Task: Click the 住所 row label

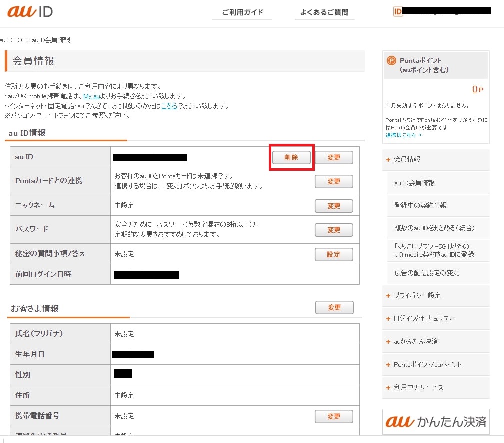Action: tap(22, 395)
